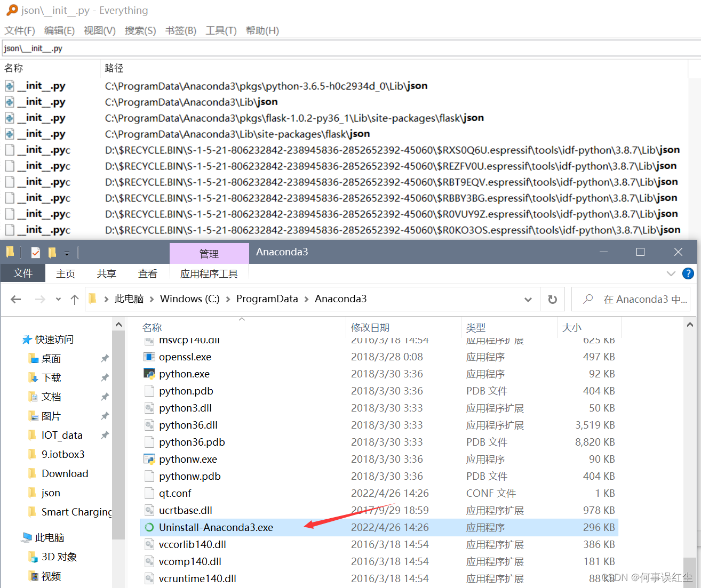
Task: Click the Quick access star icon
Action: click(27, 340)
